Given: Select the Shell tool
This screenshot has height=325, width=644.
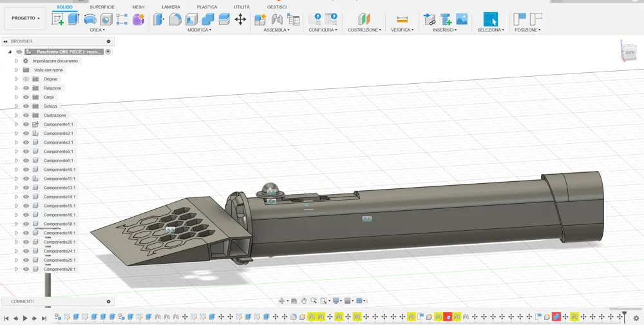Looking at the screenshot, I should 191,19.
